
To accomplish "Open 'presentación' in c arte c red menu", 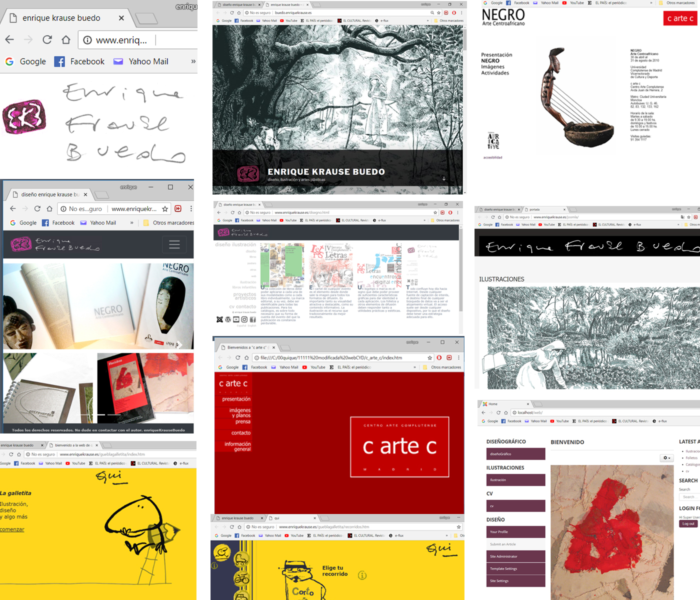I will pyautogui.click(x=236, y=399).
